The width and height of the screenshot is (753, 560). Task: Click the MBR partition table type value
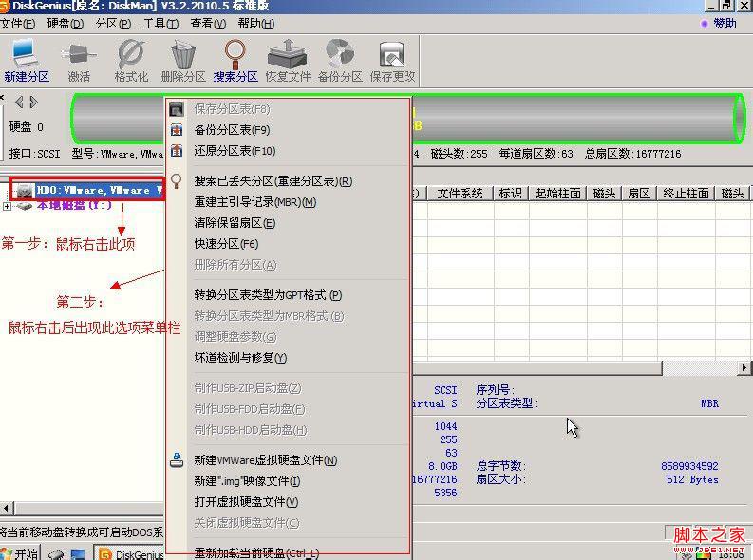709,403
